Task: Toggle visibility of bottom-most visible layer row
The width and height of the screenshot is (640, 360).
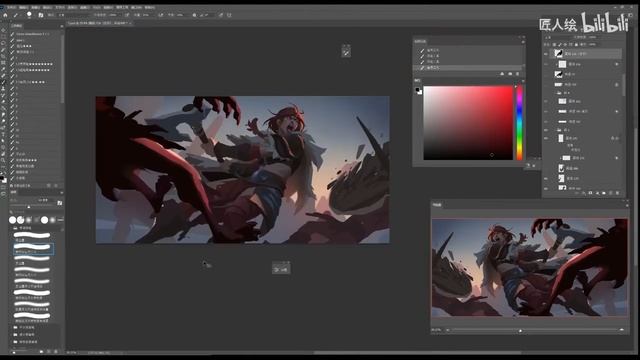Action: [x=546, y=188]
